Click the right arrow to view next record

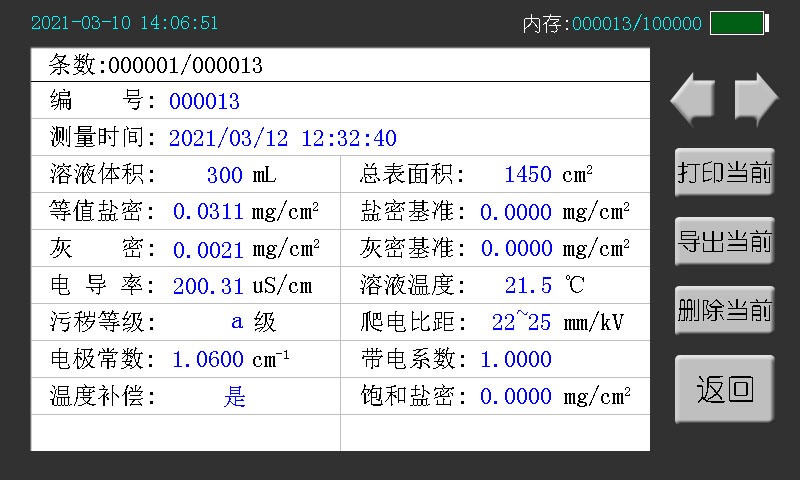click(x=756, y=99)
